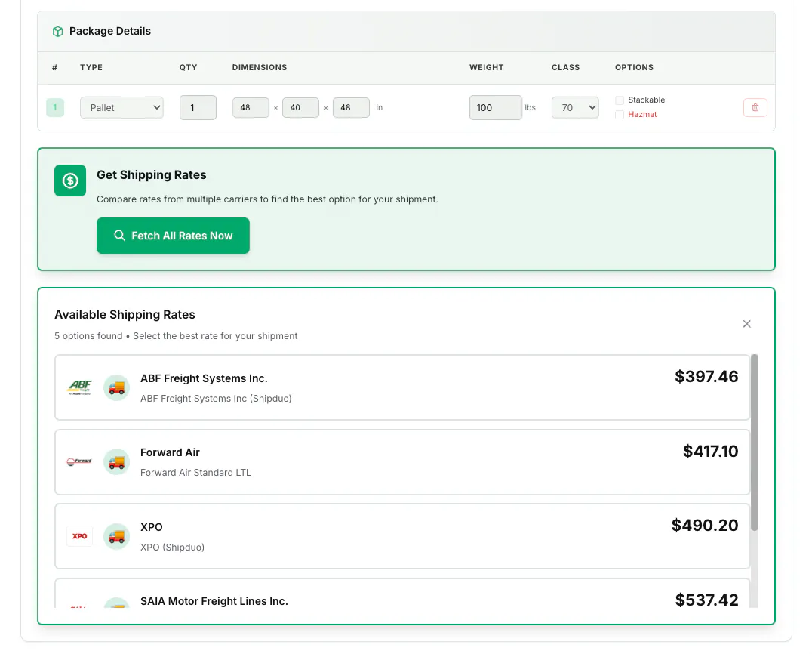Click the weight field showing 100
Screen dimensions: 812x654
point(496,108)
